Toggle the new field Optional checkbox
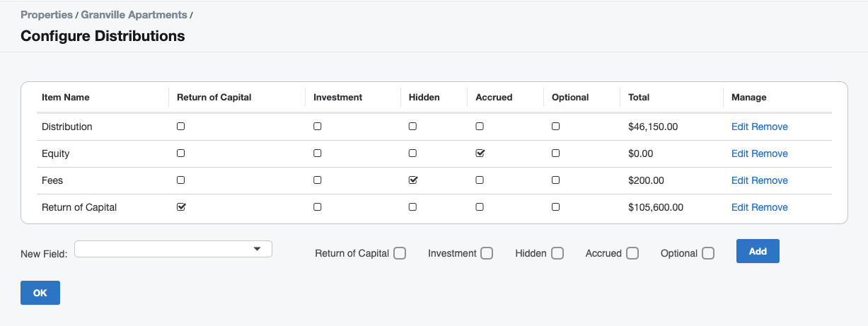 (x=708, y=253)
